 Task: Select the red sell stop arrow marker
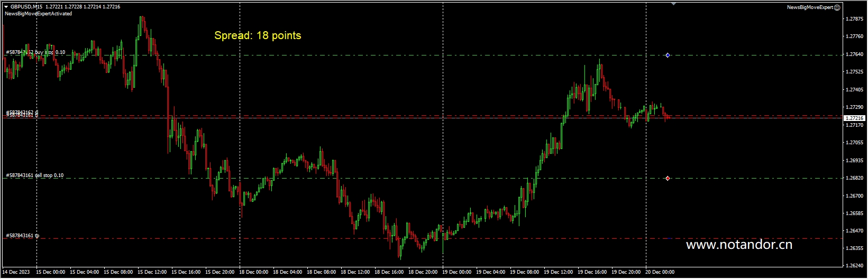(668, 178)
